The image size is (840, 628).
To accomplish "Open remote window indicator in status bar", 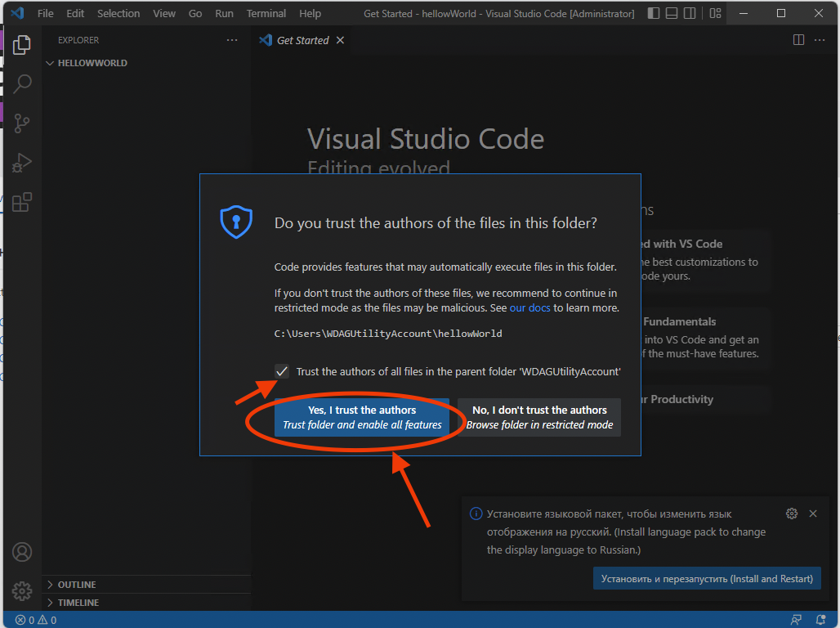I will point(796,620).
